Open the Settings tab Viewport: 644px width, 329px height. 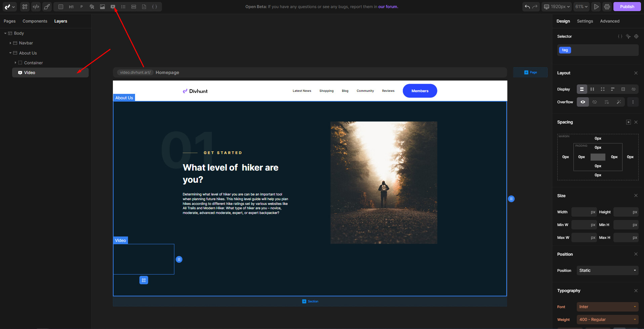(585, 21)
